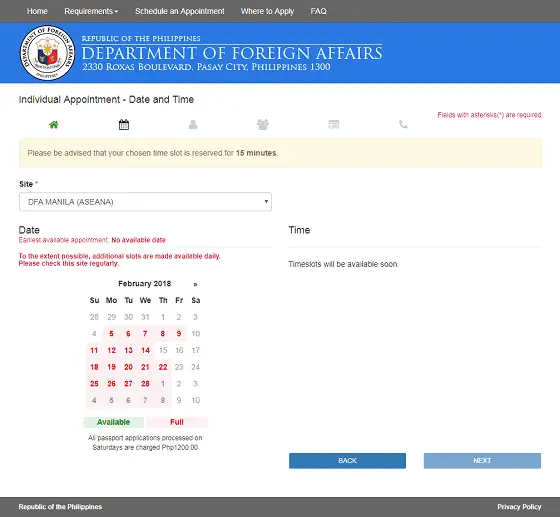Select February 7 on calendar
This screenshot has width=560, height=517.
pyautogui.click(x=145, y=333)
